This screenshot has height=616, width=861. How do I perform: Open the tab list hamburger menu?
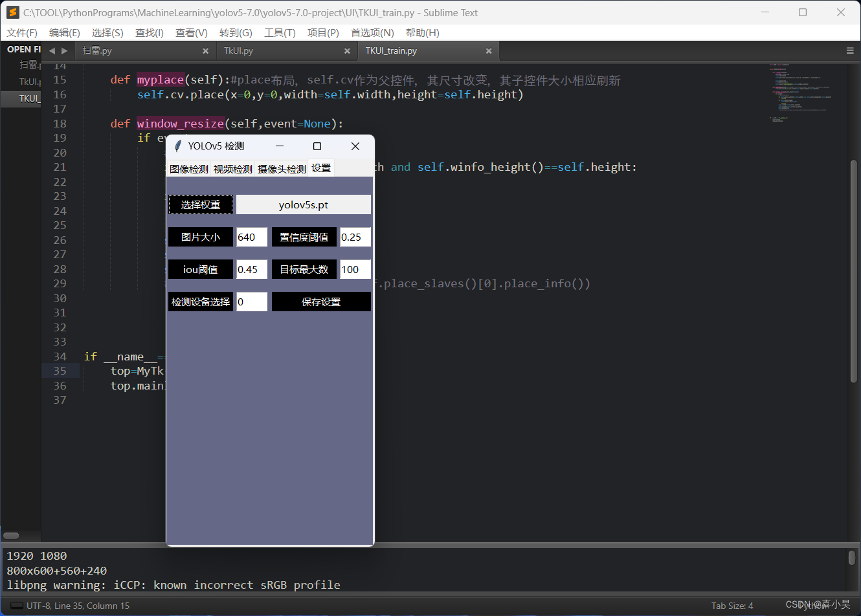(850, 50)
